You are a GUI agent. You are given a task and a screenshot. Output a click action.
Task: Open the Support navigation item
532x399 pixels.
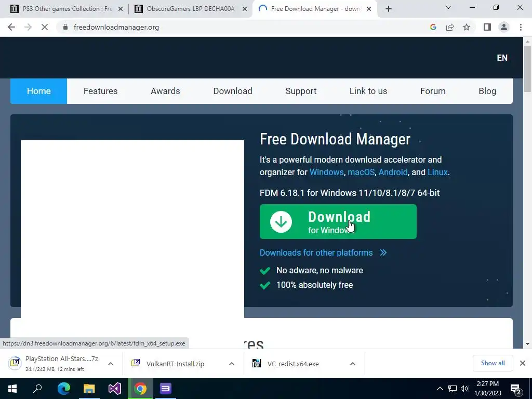coord(301,91)
